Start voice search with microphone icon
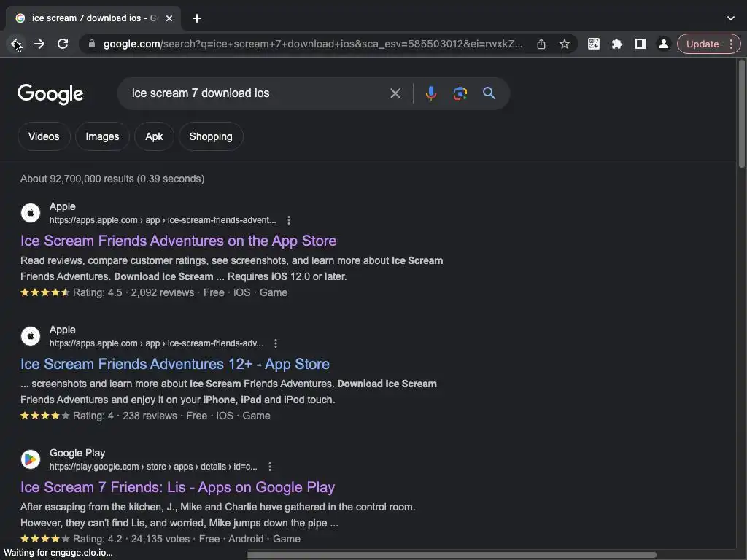Screen dimensions: 747x560 [x=430, y=93]
